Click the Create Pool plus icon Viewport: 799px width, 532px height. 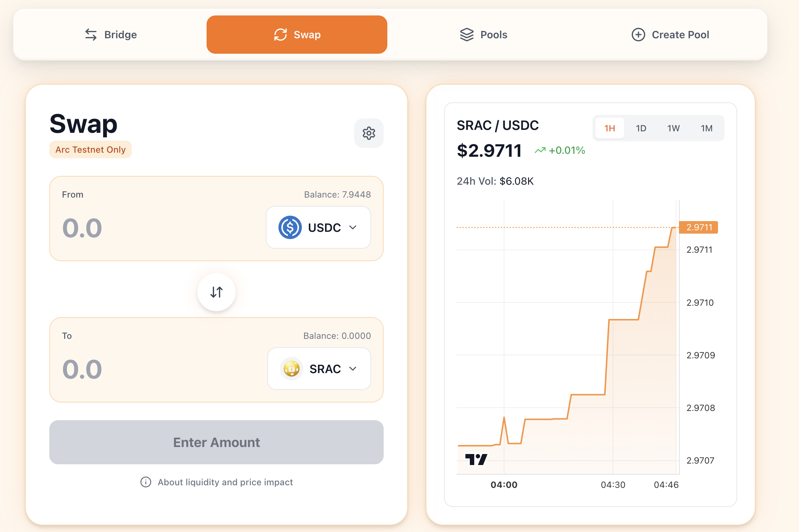pyautogui.click(x=638, y=35)
